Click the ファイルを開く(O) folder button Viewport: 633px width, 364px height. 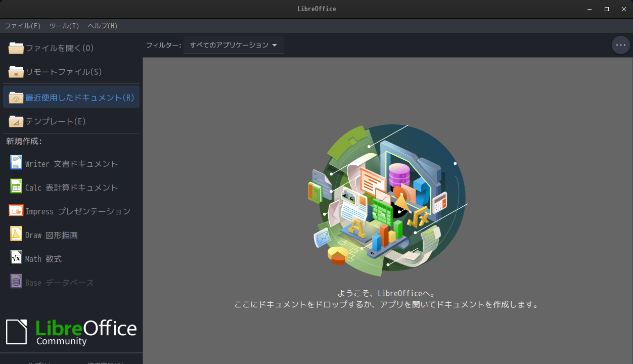(x=71, y=48)
